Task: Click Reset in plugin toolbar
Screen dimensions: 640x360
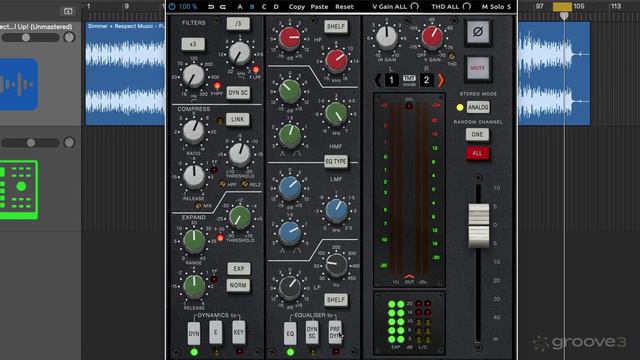Action: 344,7
